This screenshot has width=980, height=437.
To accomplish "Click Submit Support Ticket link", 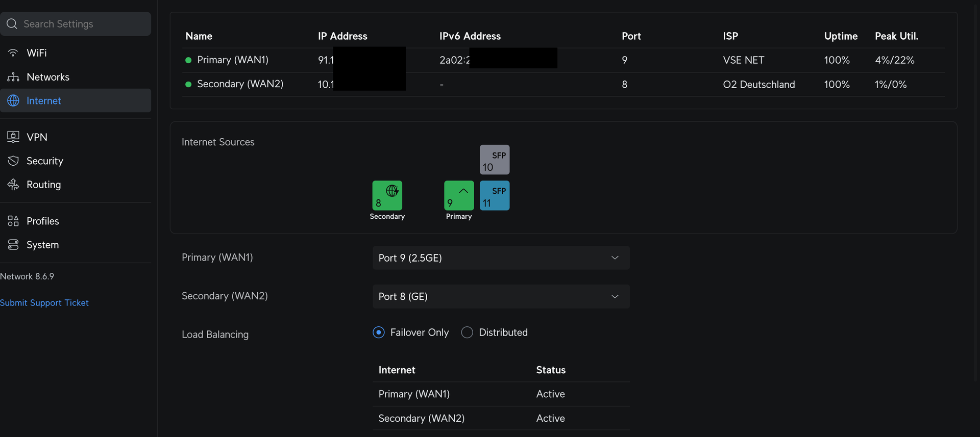I will coord(44,303).
